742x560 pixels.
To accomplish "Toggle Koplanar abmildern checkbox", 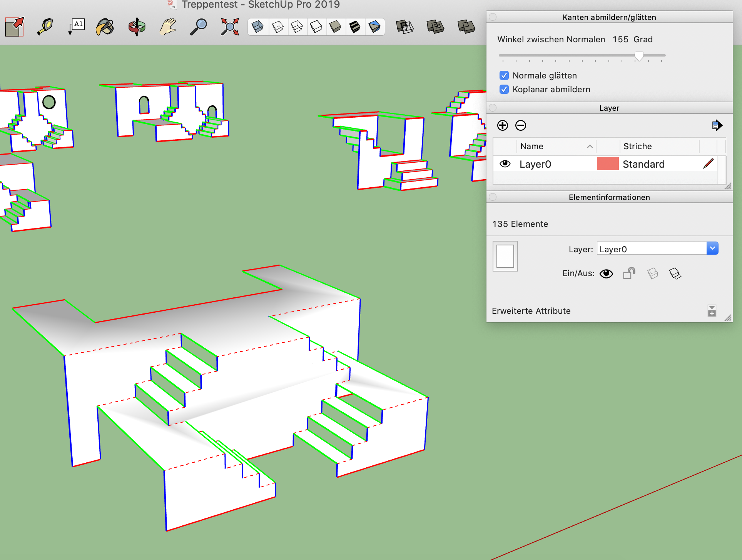I will [x=504, y=89].
